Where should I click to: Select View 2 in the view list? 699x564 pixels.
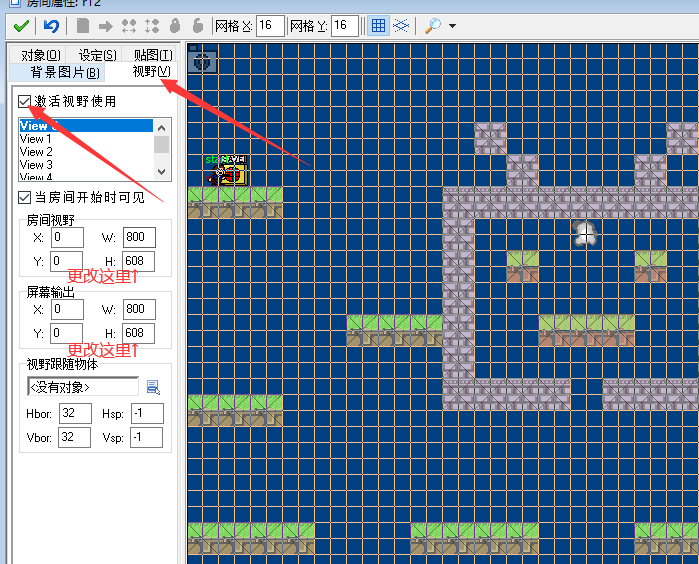coord(86,152)
